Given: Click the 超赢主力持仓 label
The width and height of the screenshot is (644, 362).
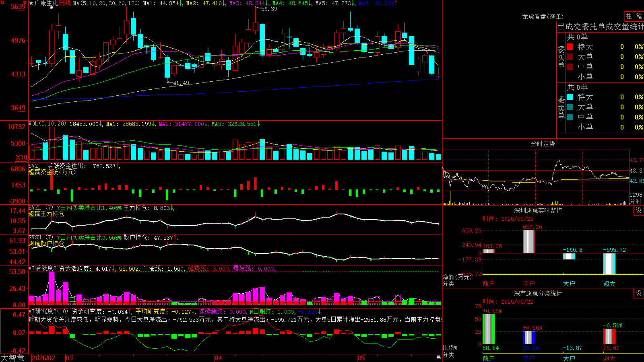Looking at the screenshot, I should coord(46,214).
